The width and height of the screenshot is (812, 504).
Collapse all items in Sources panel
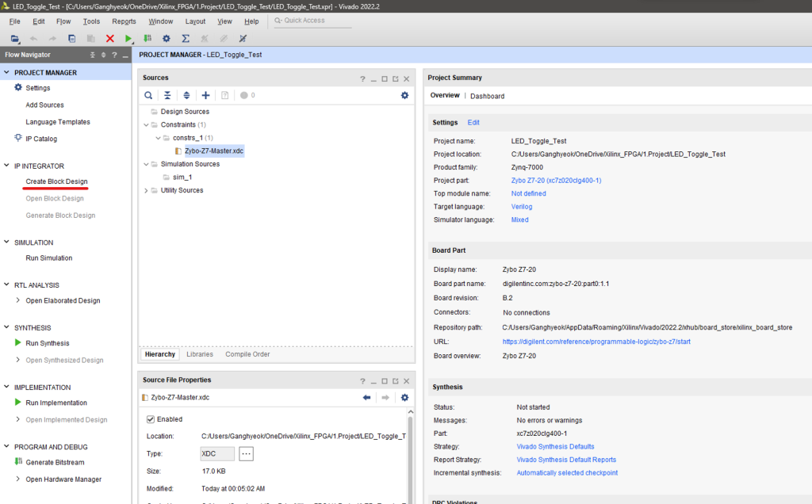(167, 95)
